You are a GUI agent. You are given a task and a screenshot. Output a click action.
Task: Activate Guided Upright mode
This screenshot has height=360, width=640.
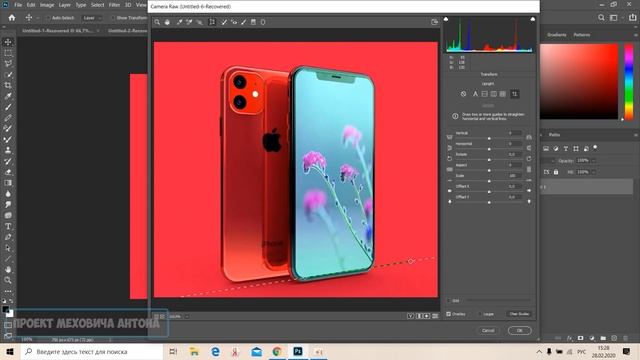(515, 94)
